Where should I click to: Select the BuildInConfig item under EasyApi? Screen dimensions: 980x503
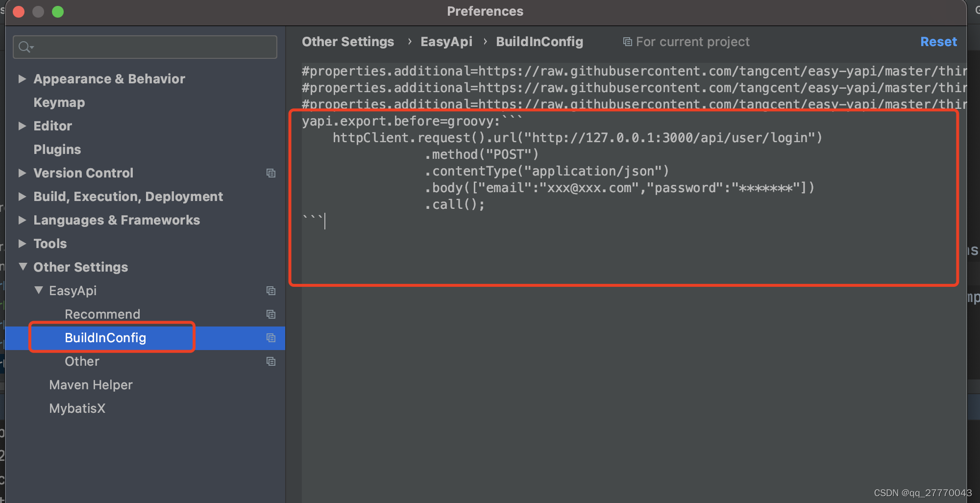[x=105, y=338]
